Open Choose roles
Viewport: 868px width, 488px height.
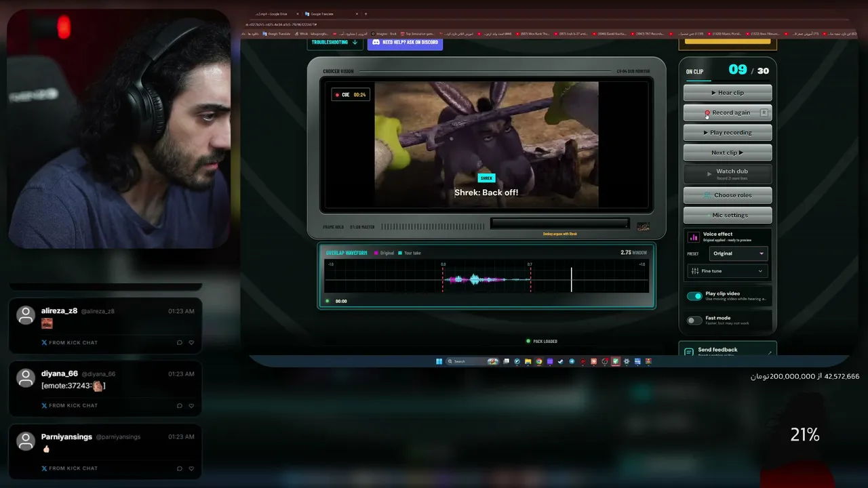[x=728, y=195]
